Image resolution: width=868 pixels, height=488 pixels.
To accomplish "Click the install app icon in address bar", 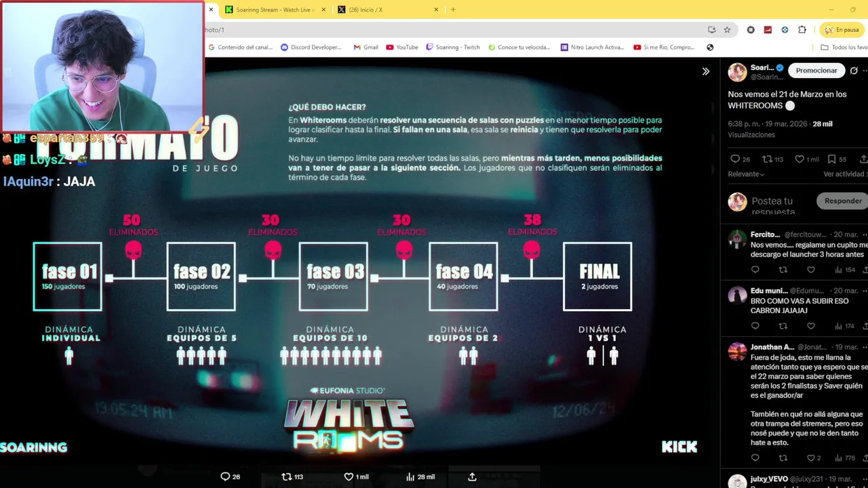I will tap(711, 30).
